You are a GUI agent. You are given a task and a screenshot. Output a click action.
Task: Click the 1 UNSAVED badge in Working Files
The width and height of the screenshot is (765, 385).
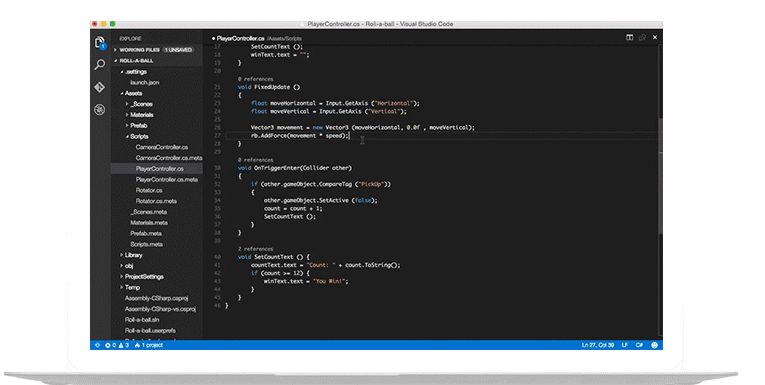178,50
